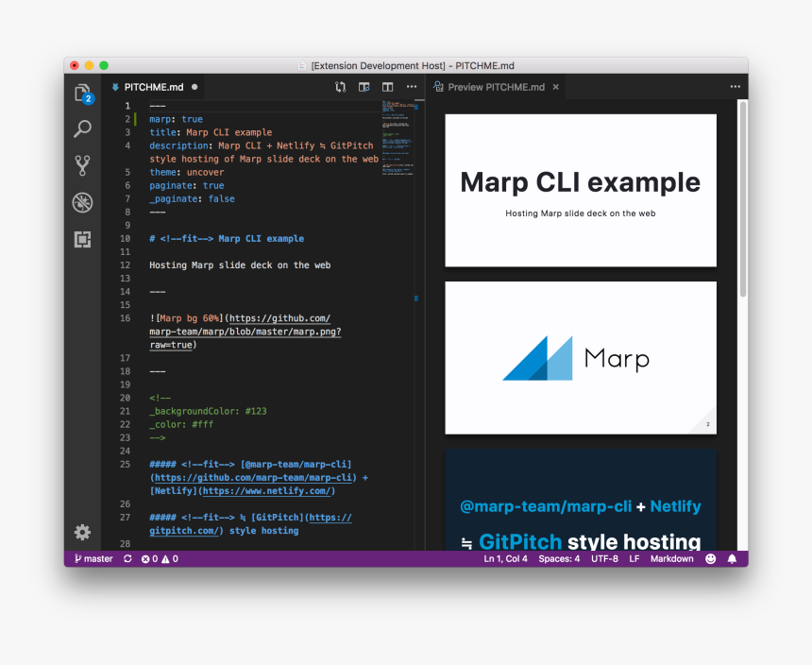812x665 pixels.
Task: Click the editor minimap
Action: pos(398,139)
